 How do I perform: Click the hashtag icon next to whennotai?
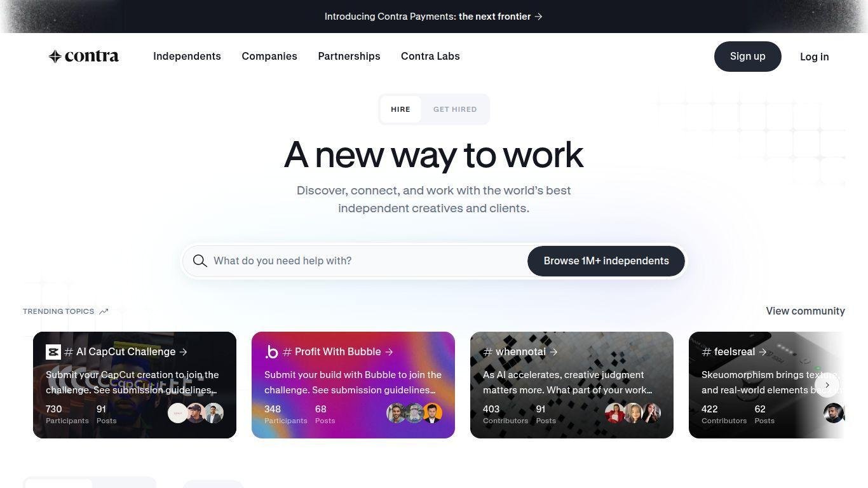coord(487,352)
